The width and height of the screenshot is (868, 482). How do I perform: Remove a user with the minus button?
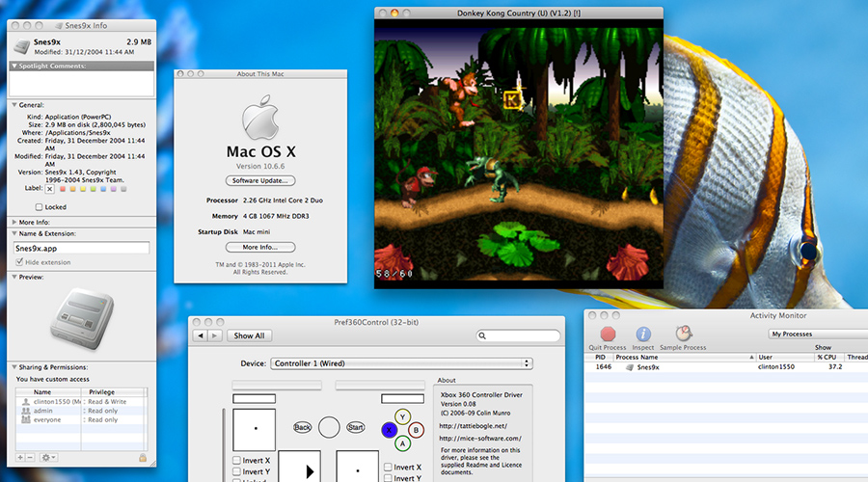point(30,458)
